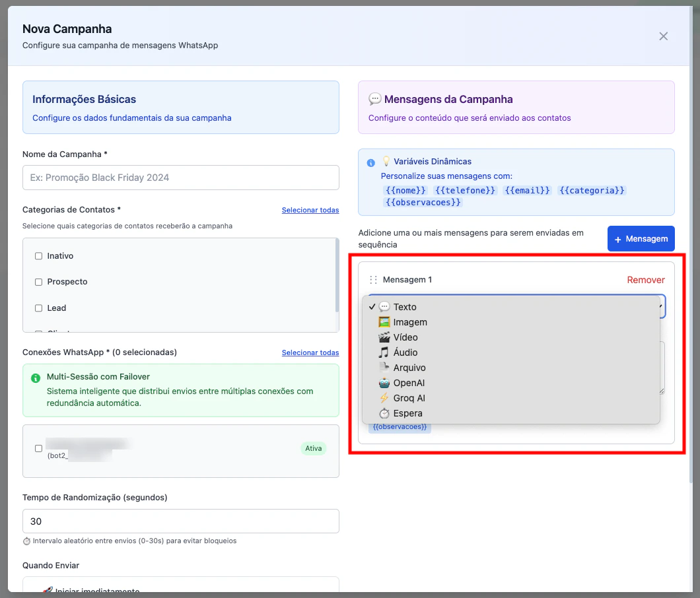The height and width of the screenshot is (598, 700).
Task: Choose Texto from message type list
Action: (510, 307)
